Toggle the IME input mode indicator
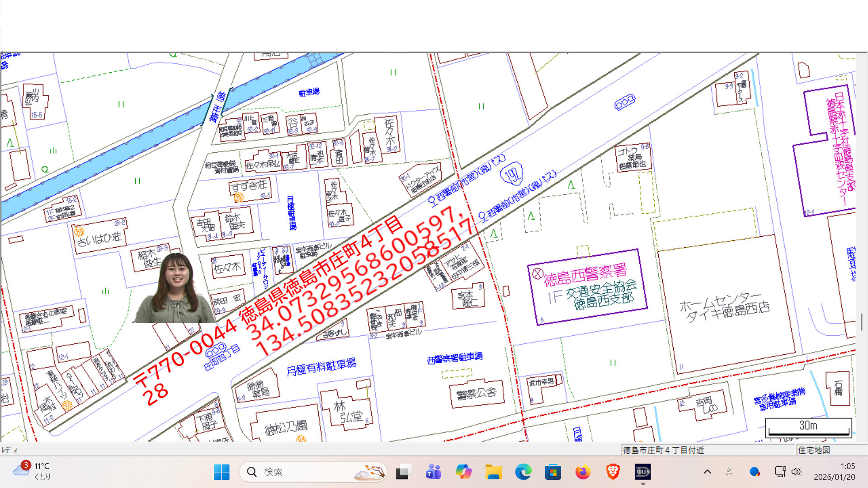Image resolution: width=868 pixels, height=488 pixels. point(729,472)
